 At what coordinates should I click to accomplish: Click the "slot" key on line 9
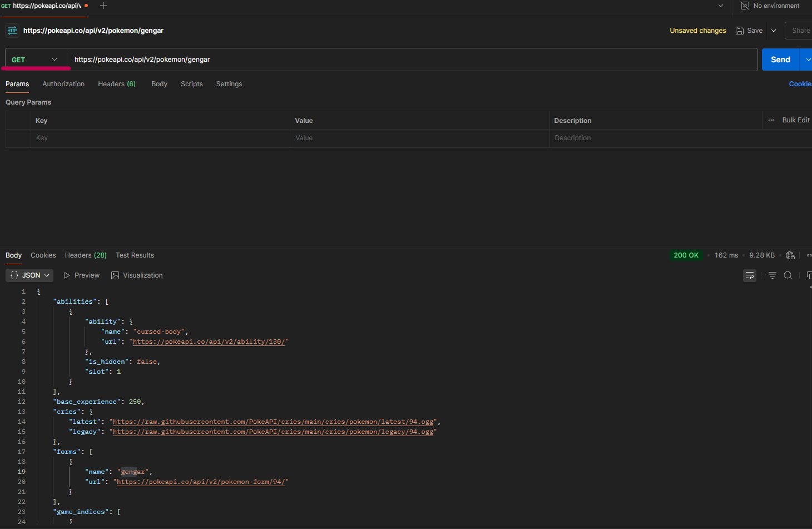pos(97,372)
